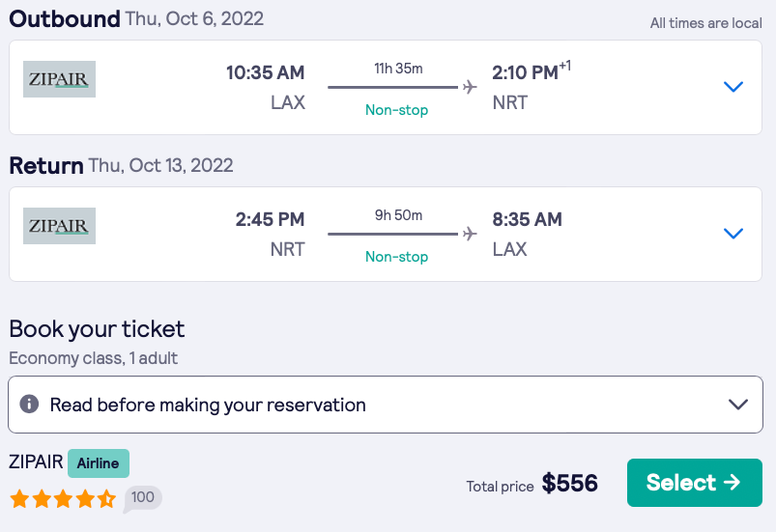Click the outbound 'Non-stop' label

396,110
